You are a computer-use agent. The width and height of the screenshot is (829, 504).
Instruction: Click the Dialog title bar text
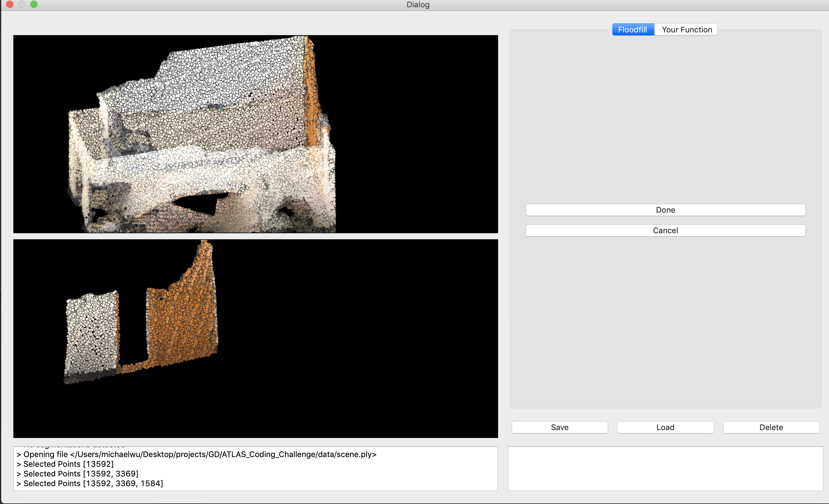(418, 5)
